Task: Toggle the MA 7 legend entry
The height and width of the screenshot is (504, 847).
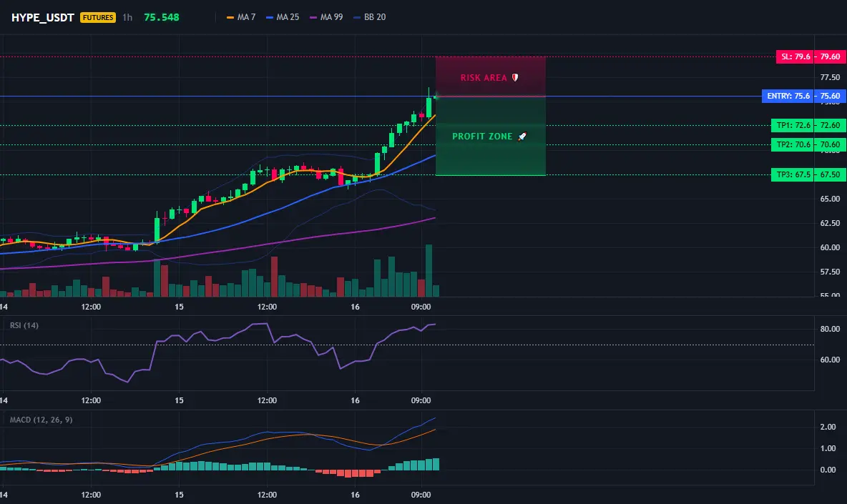Action: point(241,17)
